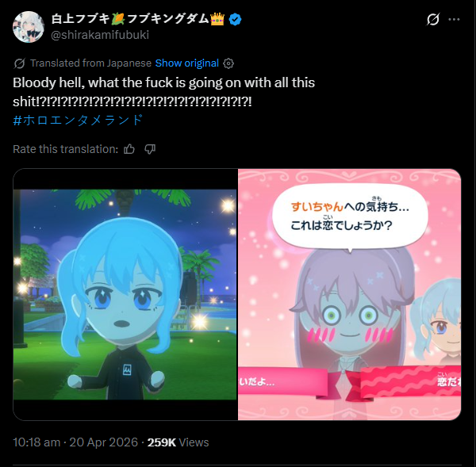476x467 pixels.
Task: Click the crown emoji in display name
Action: click(217, 19)
